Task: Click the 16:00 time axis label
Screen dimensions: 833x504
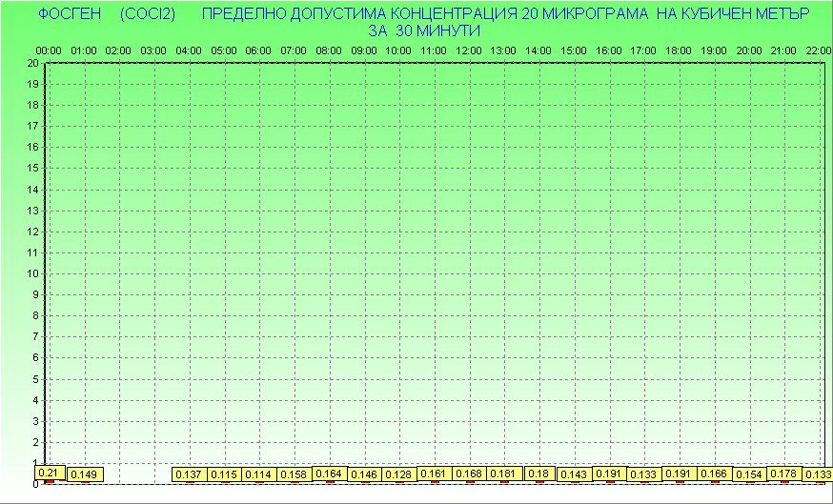Action: (x=609, y=50)
